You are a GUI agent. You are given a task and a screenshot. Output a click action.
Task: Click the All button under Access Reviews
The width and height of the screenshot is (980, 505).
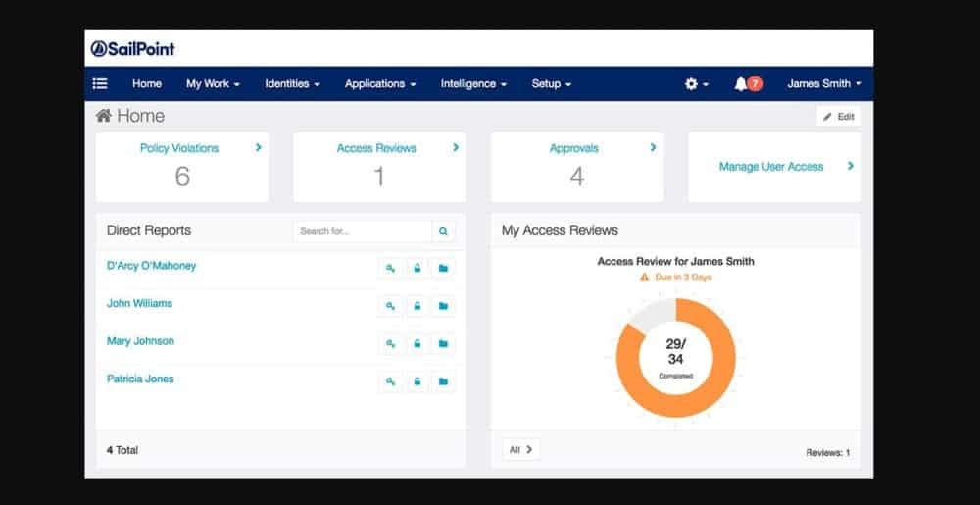[x=520, y=449]
